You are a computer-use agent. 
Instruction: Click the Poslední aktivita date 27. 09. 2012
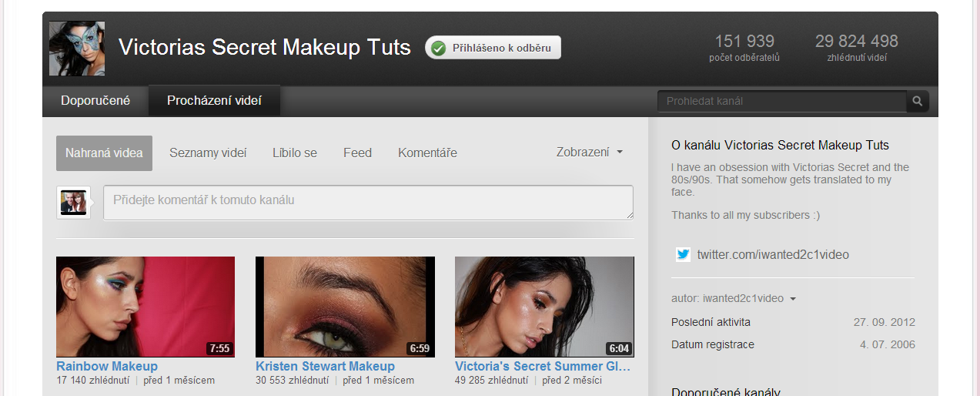(x=885, y=322)
